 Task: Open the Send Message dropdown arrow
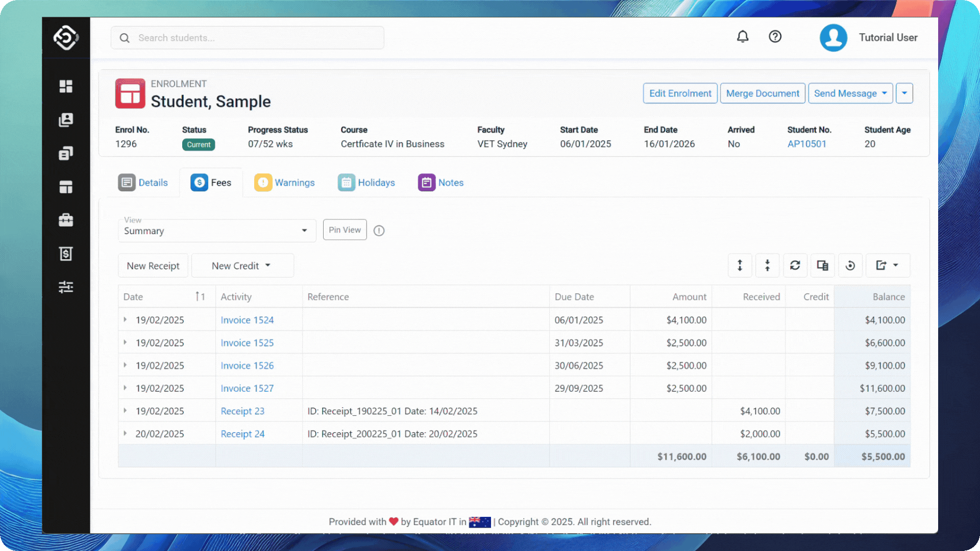(884, 93)
